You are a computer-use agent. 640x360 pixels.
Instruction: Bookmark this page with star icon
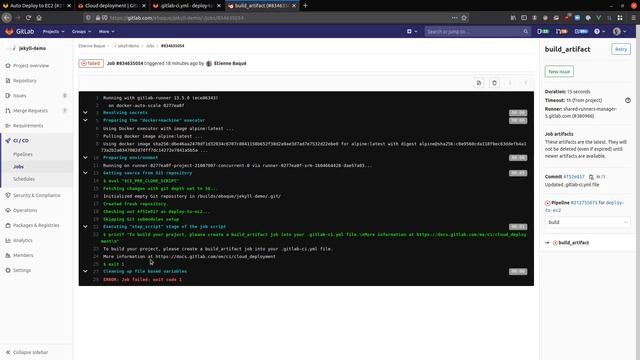[x=464, y=18]
